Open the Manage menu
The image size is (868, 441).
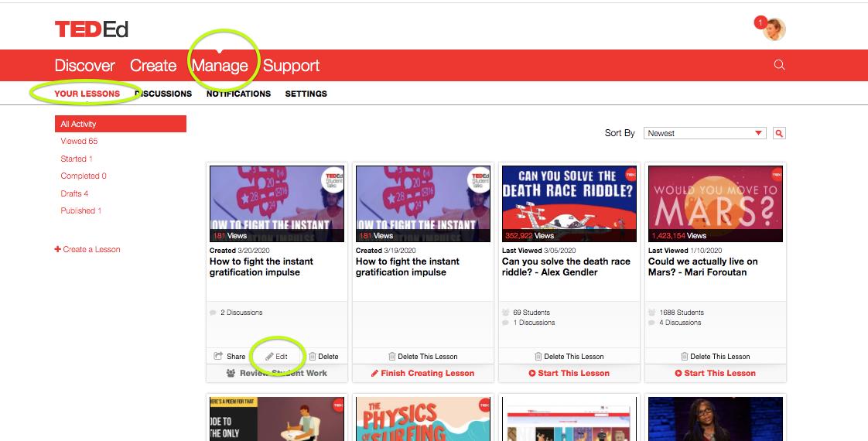tap(220, 66)
